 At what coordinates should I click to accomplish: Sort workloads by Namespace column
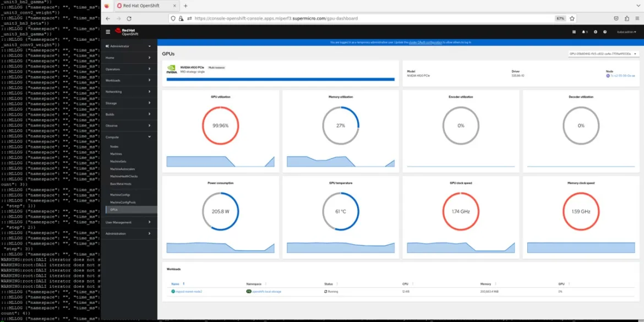coord(256,284)
